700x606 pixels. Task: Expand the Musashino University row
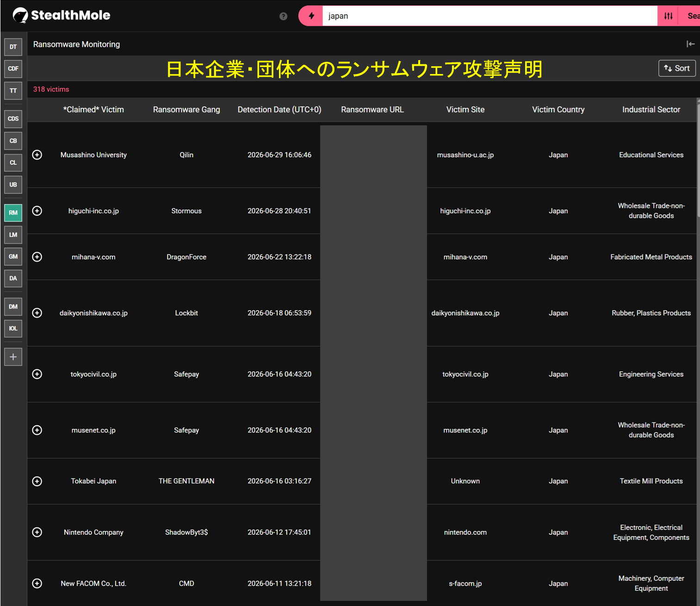(37, 155)
